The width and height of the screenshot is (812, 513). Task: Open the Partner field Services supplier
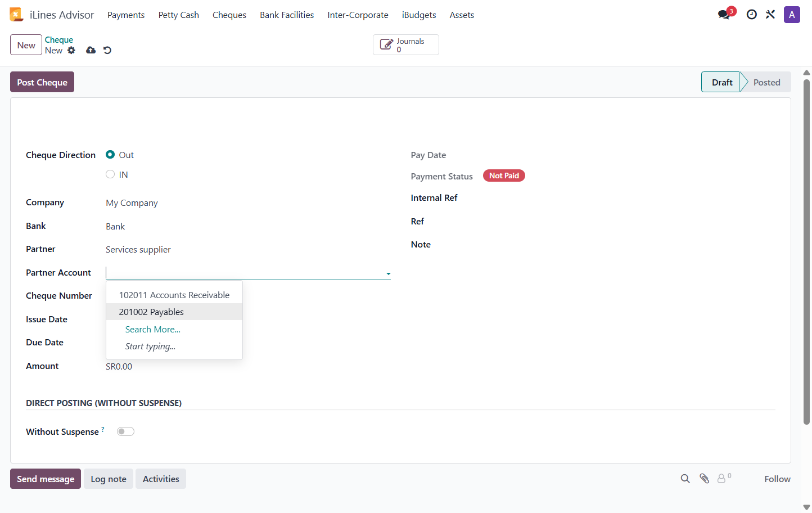click(x=248, y=249)
